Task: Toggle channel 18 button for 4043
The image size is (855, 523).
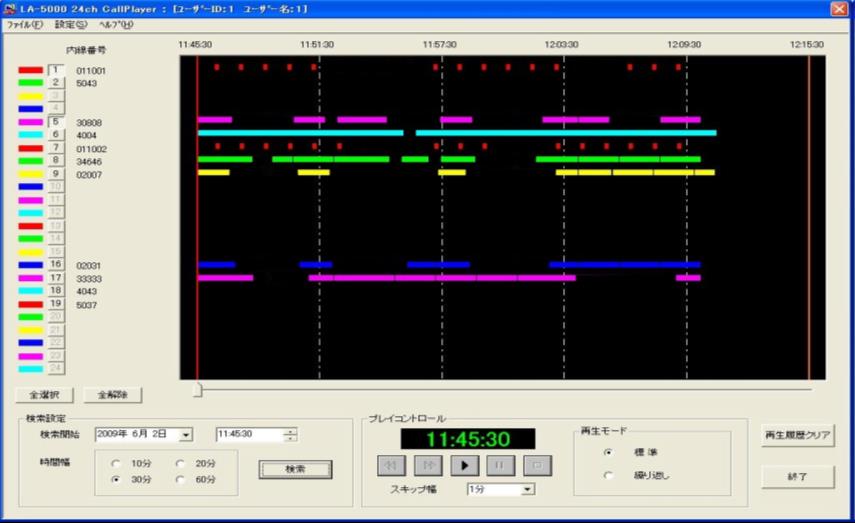Action: [56, 291]
